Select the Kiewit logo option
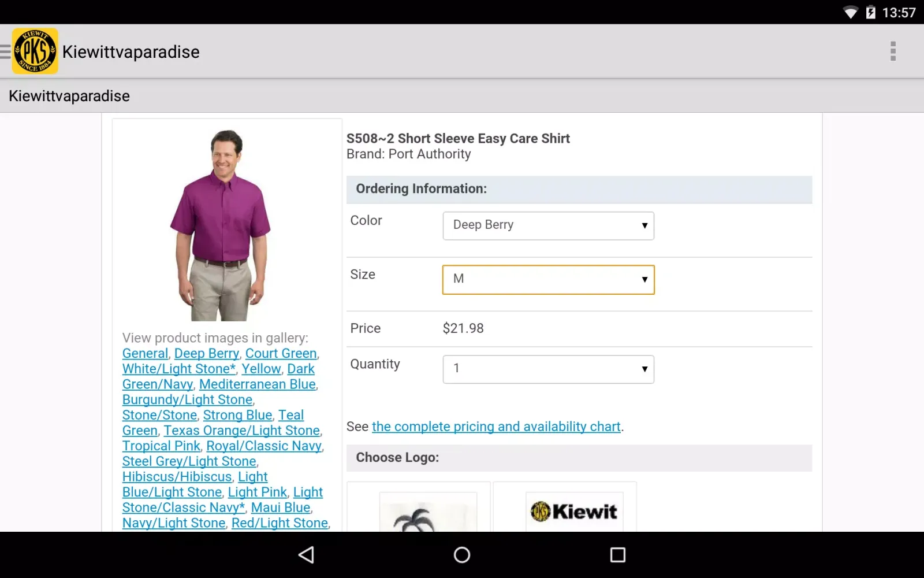This screenshot has width=924, height=578. coord(574,512)
